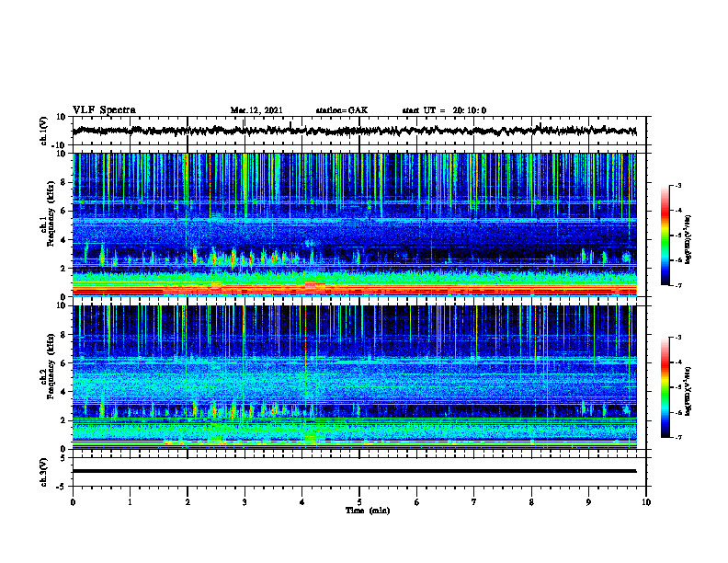Click the "VLF Spectra" title text
This screenshot has width=728, height=563.
tap(104, 110)
